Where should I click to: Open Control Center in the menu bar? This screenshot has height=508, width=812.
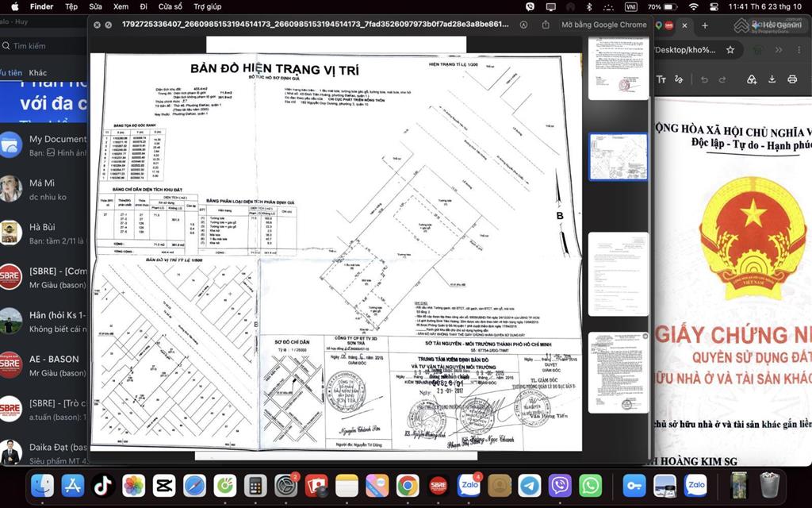[x=714, y=6]
